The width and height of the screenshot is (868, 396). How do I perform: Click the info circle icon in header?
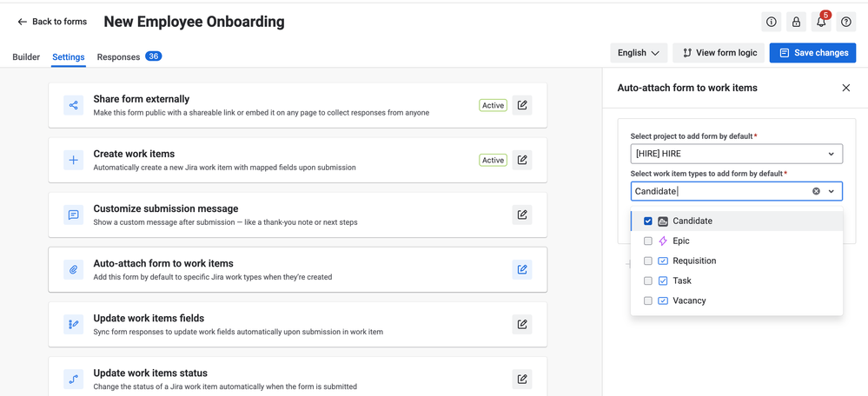pos(772,22)
